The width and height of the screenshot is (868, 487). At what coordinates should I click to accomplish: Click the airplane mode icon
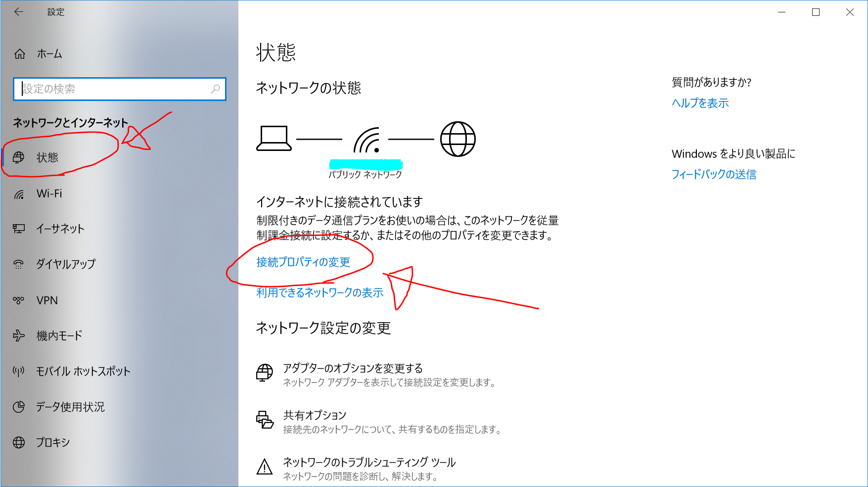(19, 336)
